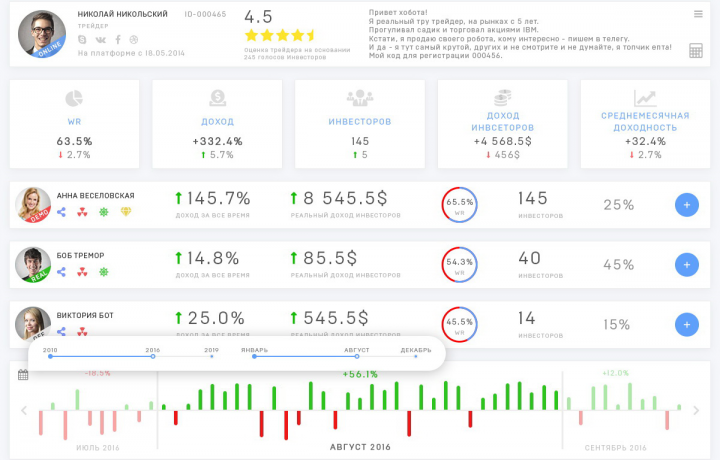Viewport: 720px width, 460px height.
Task: Add Bob Tremor with plus button
Action: point(686,265)
